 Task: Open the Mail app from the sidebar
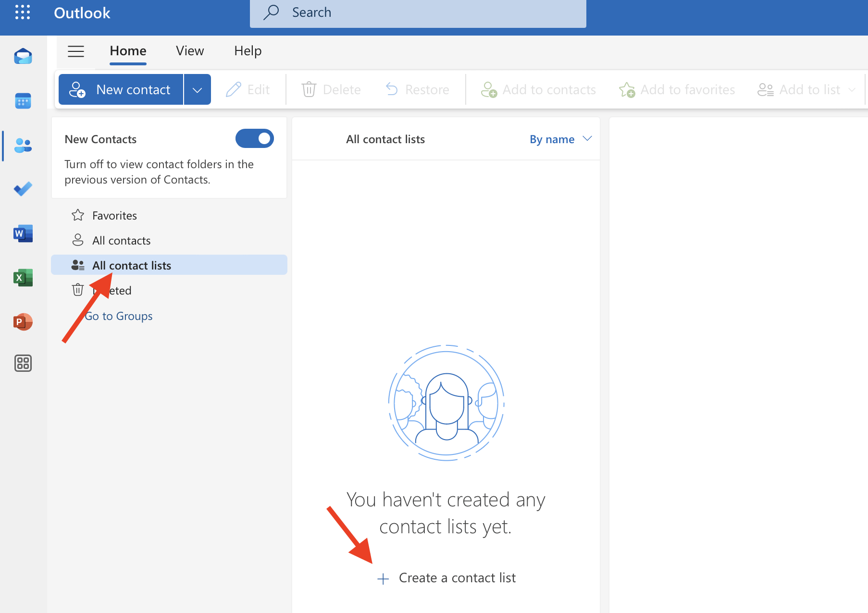pos(23,56)
